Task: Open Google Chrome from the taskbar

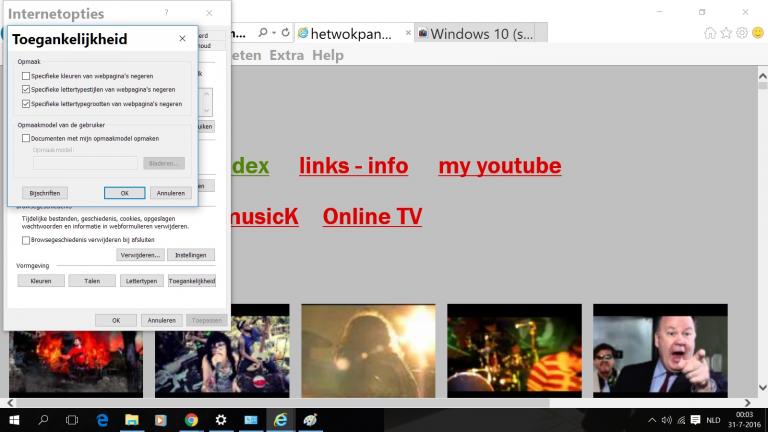Action: (191, 420)
